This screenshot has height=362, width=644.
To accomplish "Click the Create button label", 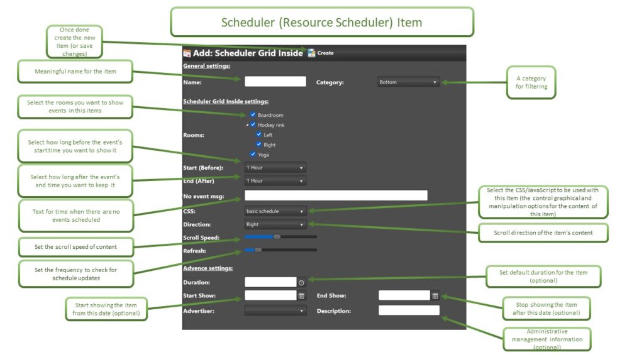I will point(326,53).
